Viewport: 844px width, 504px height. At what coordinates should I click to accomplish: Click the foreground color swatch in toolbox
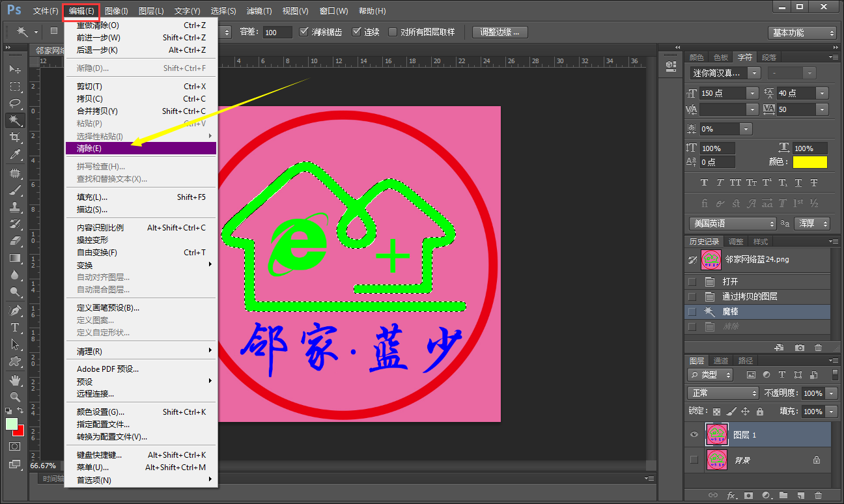point(11,423)
